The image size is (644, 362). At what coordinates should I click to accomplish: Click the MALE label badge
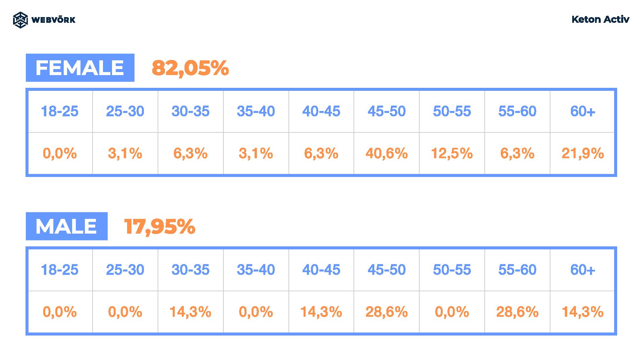[x=67, y=226]
